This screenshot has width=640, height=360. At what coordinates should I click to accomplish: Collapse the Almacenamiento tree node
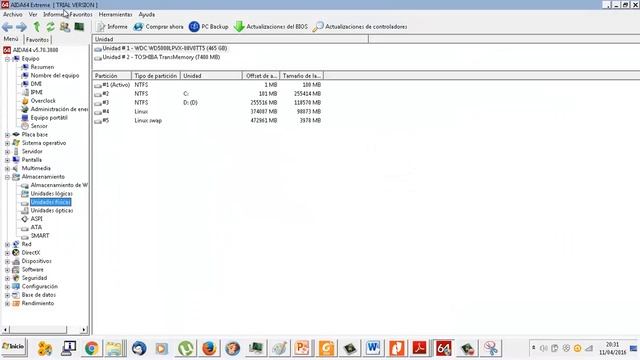pyautogui.click(x=7, y=177)
